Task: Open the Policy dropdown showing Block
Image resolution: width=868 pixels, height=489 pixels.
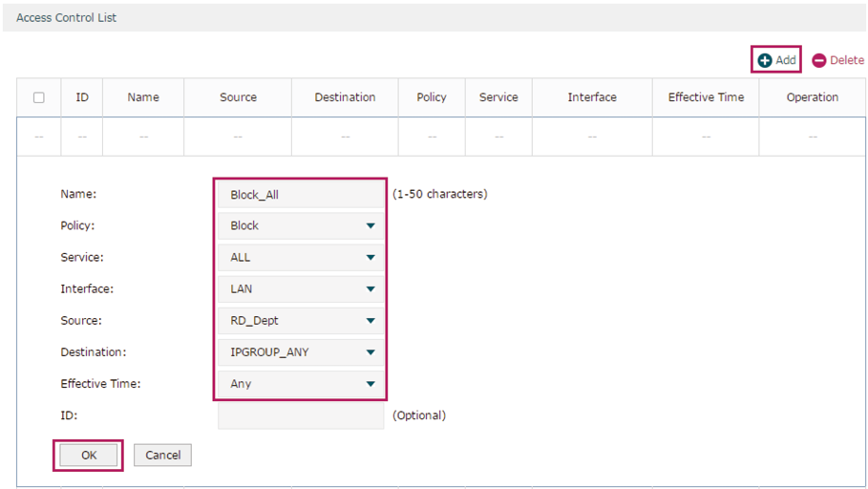Action: 301,226
